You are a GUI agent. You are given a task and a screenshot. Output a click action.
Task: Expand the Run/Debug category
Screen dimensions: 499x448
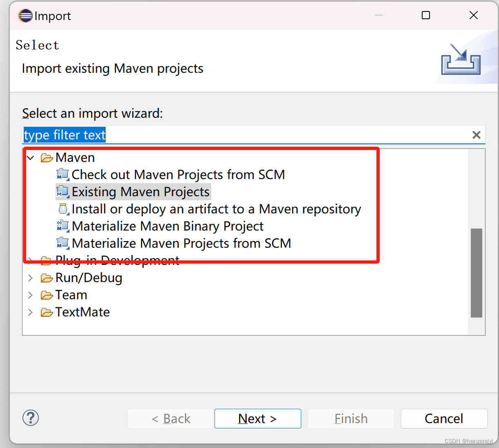(x=30, y=278)
